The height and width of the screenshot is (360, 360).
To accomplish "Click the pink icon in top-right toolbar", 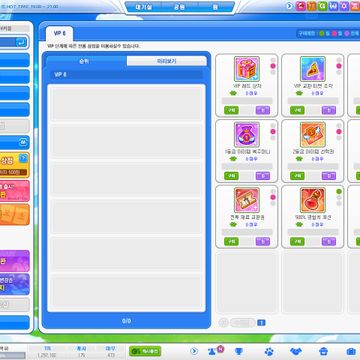I will (301, 6).
